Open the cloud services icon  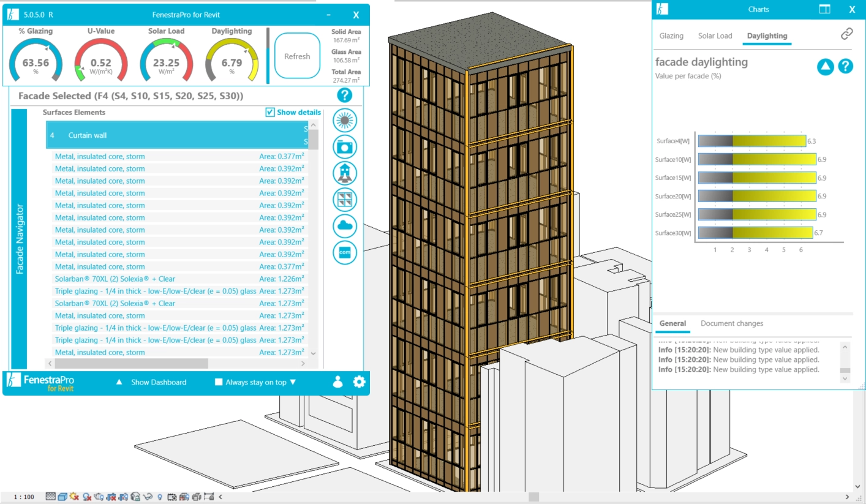coord(345,226)
